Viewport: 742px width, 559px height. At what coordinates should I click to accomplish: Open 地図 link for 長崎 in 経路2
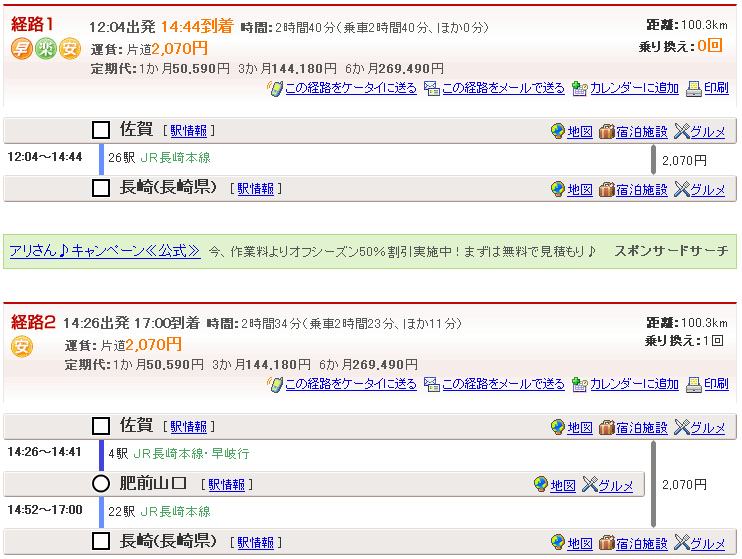[x=580, y=543]
